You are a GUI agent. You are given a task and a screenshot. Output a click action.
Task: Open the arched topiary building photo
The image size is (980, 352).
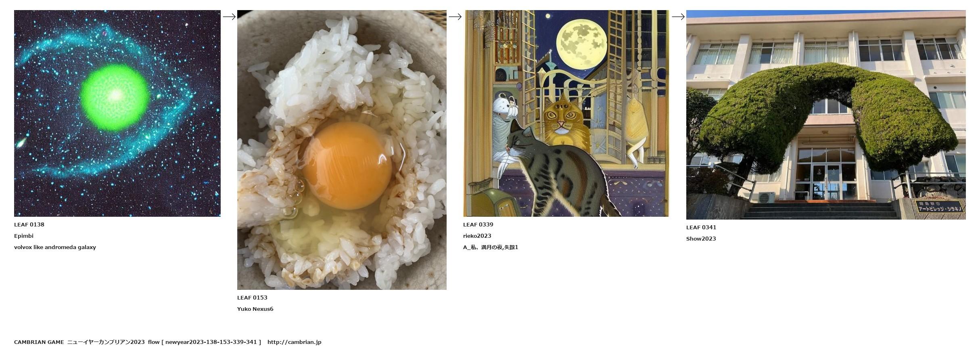pyautogui.click(x=826, y=115)
